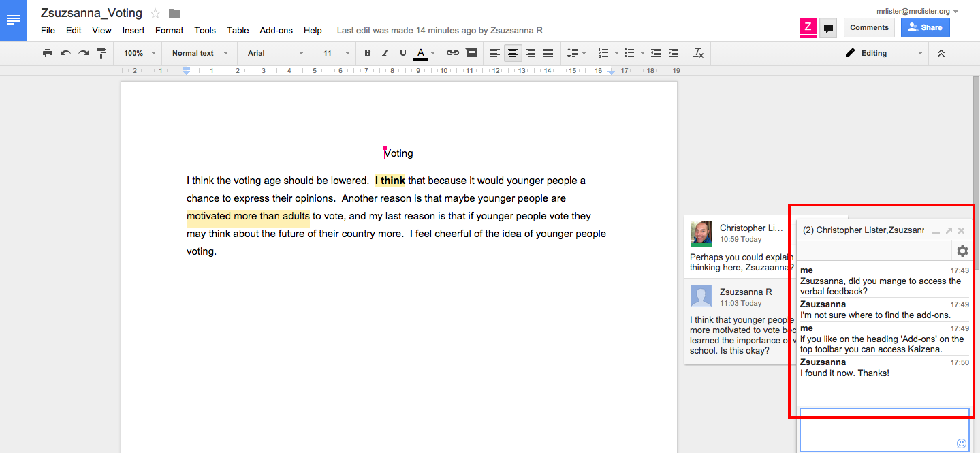Click Christopher Lister's profile photo
Screen dimensions: 980x453
(x=701, y=234)
